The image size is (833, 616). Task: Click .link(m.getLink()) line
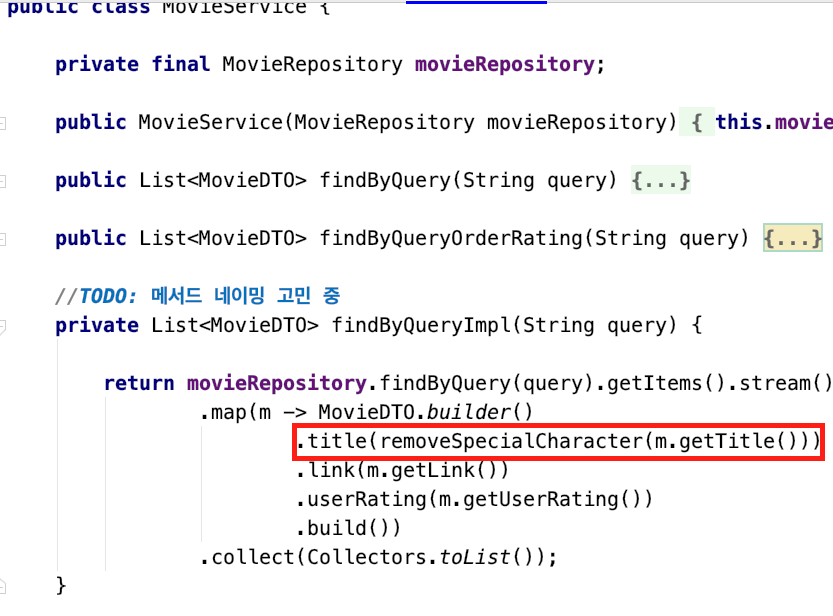(x=402, y=470)
